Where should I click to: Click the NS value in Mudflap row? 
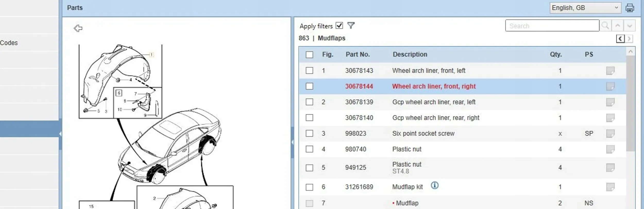pyautogui.click(x=589, y=203)
